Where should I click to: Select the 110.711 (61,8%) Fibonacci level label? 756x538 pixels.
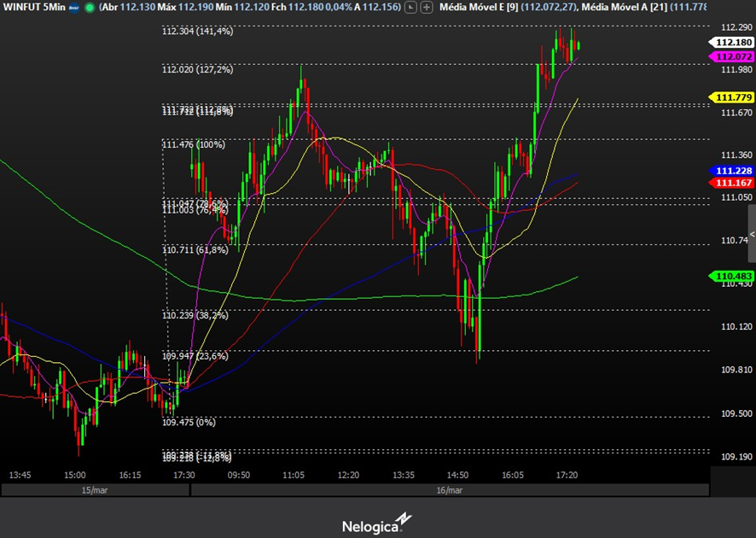(195, 250)
